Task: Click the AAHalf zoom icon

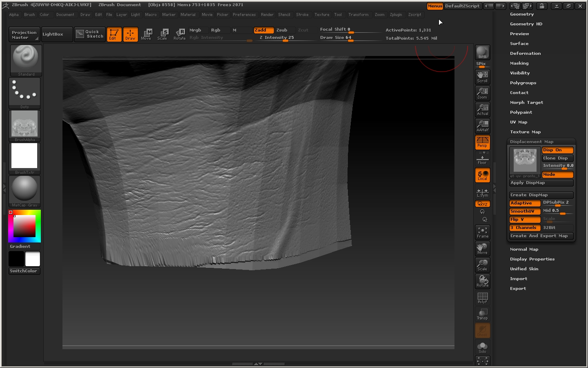Action: point(482,126)
